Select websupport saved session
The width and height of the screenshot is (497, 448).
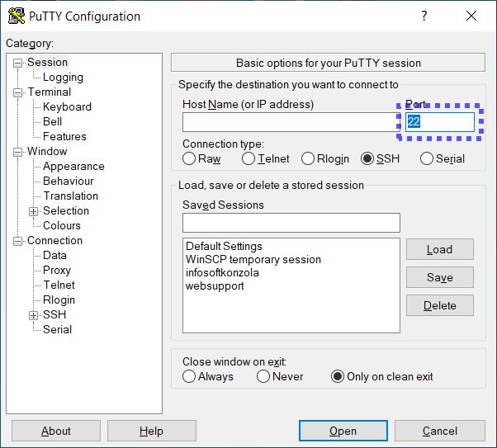pos(215,286)
